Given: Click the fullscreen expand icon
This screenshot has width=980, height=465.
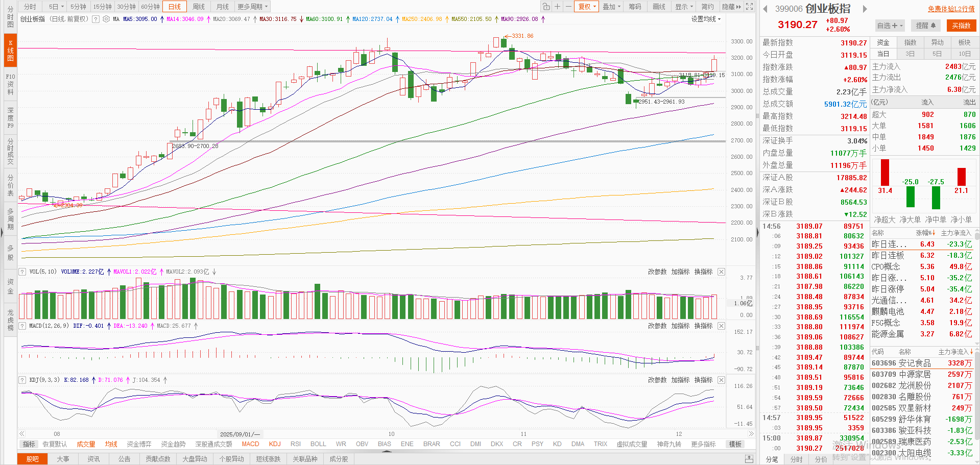Looking at the screenshot, I should [x=750, y=7].
